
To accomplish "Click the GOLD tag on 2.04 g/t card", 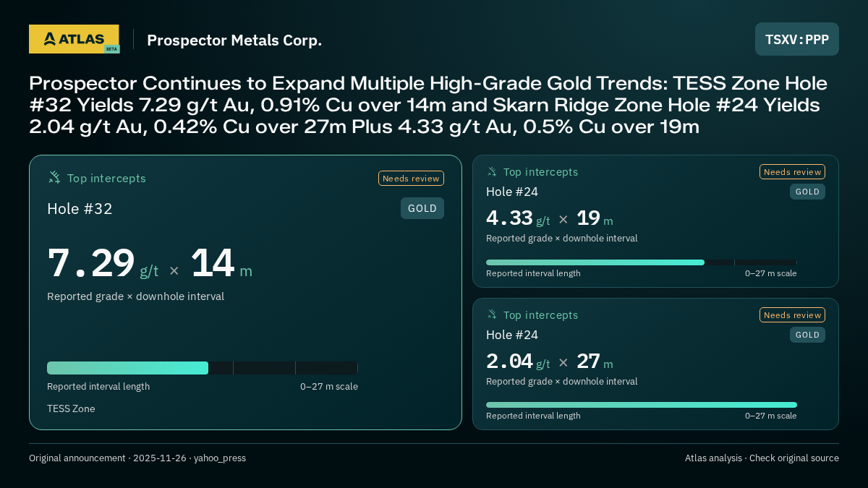I will click(807, 335).
